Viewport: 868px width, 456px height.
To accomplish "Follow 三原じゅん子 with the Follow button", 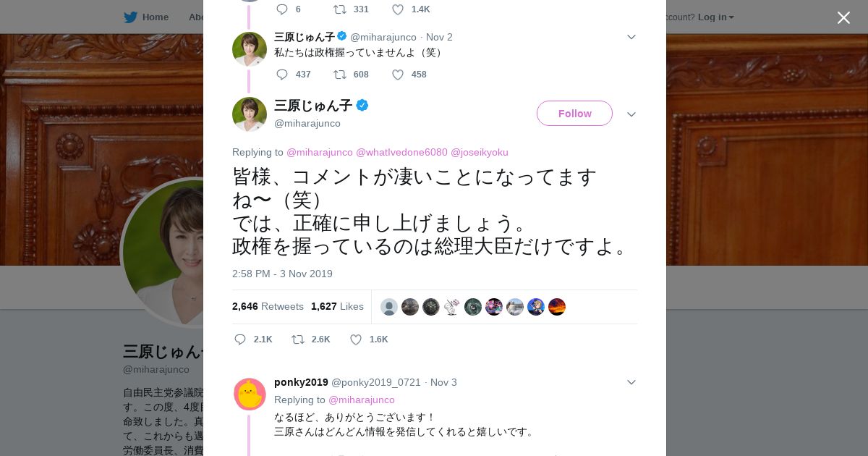I will pyautogui.click(x=574, y=114).
